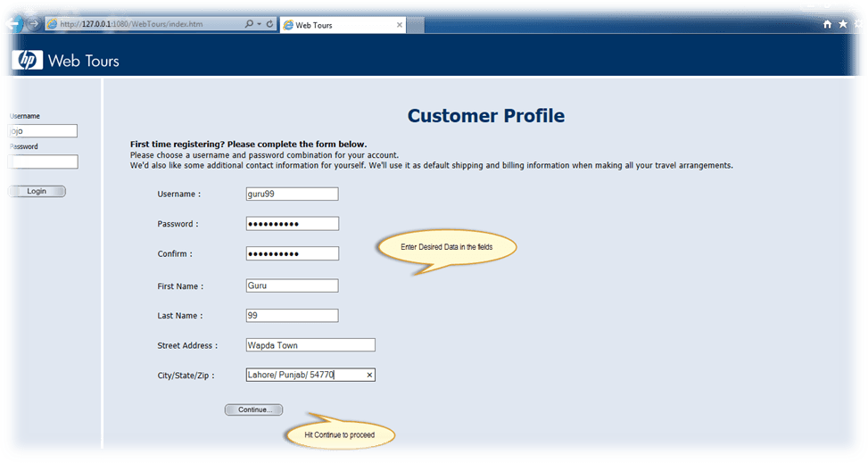The image size is (868, 463).
Task: Click the Confirm password field
Action: tap(292, 253)
